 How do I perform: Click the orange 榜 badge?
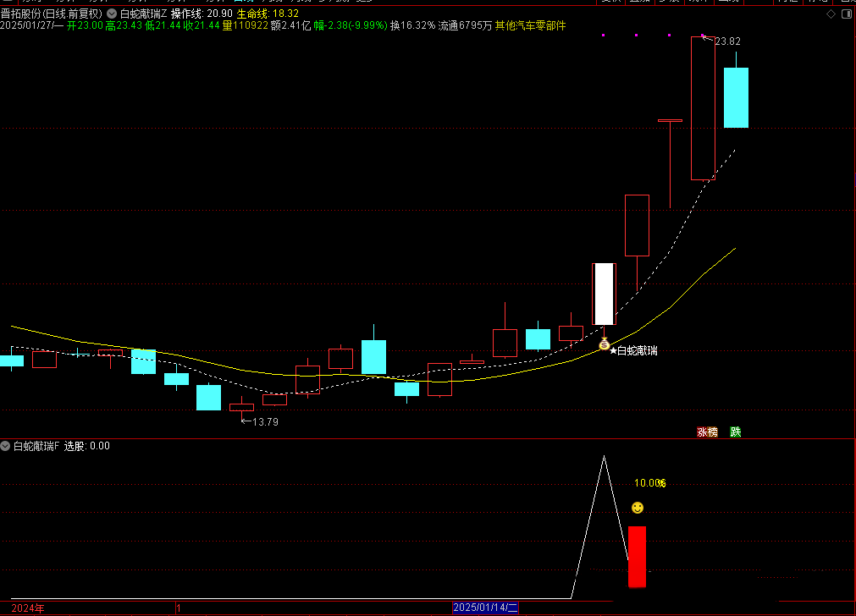tap(712, 432)
